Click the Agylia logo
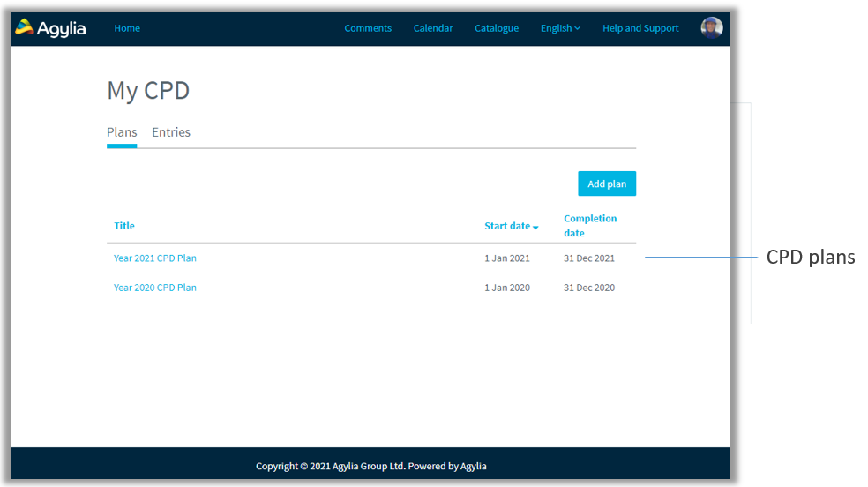The height and width of the screenshot is (487, 868). 50,27
